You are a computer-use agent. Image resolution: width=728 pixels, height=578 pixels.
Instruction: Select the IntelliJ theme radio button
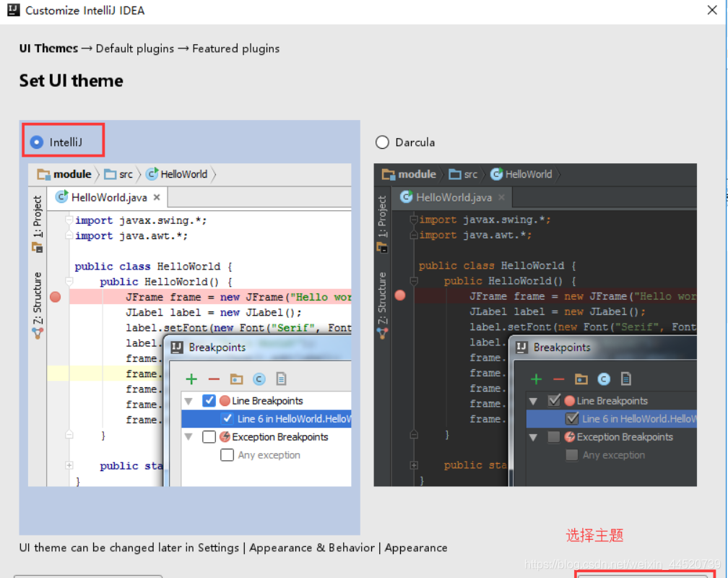coord(37,142)
